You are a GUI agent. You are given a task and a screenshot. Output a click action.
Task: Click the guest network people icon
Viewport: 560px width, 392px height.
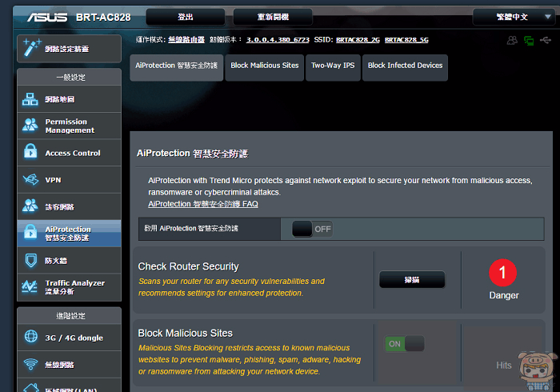click(x=30, y=206)
